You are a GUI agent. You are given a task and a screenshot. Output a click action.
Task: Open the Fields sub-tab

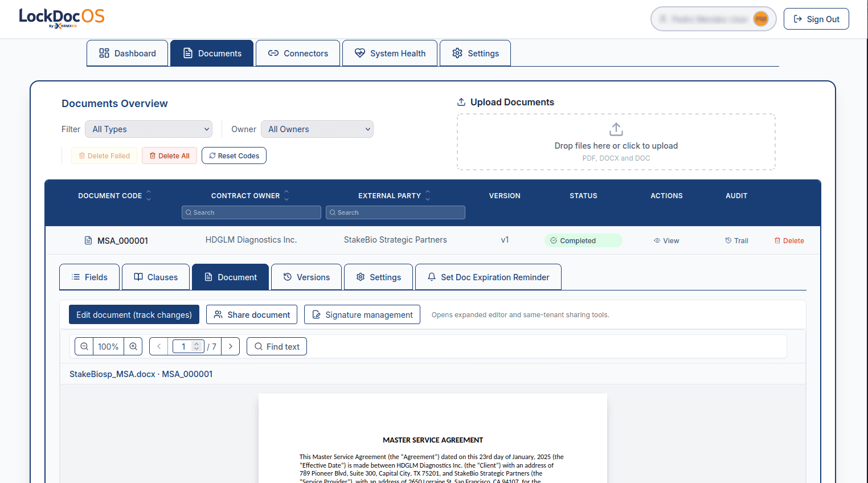tap(89, 277)
